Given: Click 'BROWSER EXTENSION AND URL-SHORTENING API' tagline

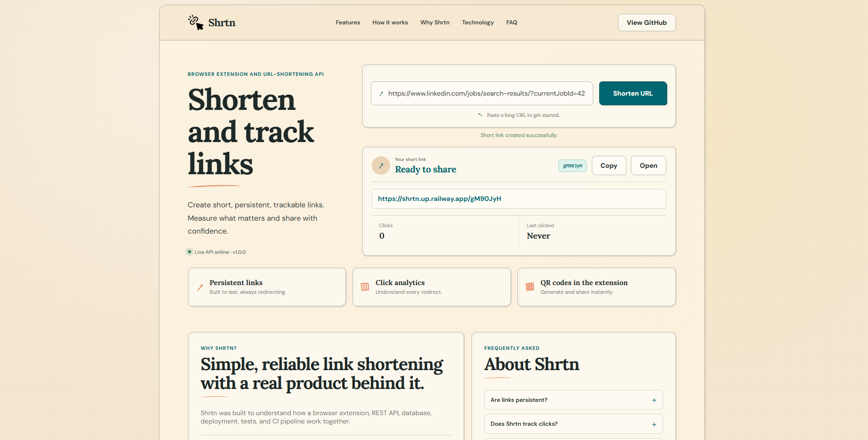Looking at the screenshot, I should [255, 74].
